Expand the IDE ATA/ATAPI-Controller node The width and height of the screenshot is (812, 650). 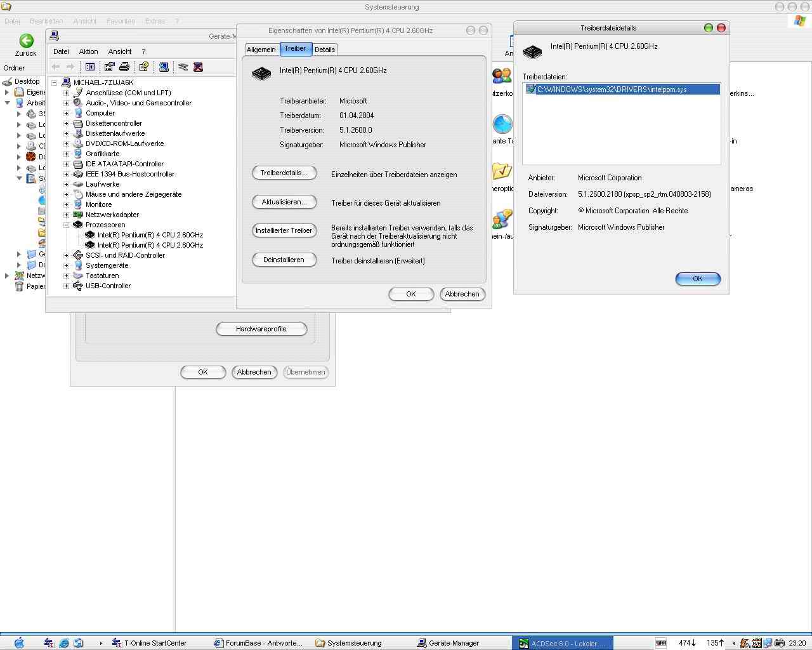(66, 164)
